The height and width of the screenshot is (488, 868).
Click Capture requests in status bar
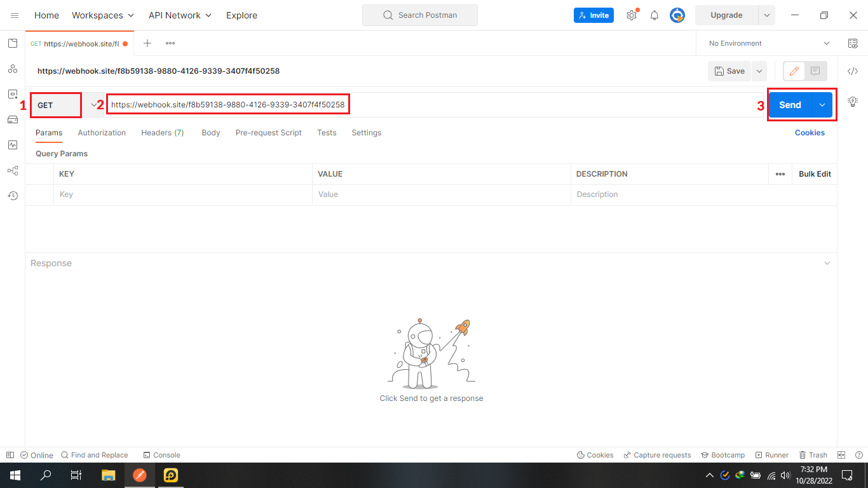coord(657,455)
